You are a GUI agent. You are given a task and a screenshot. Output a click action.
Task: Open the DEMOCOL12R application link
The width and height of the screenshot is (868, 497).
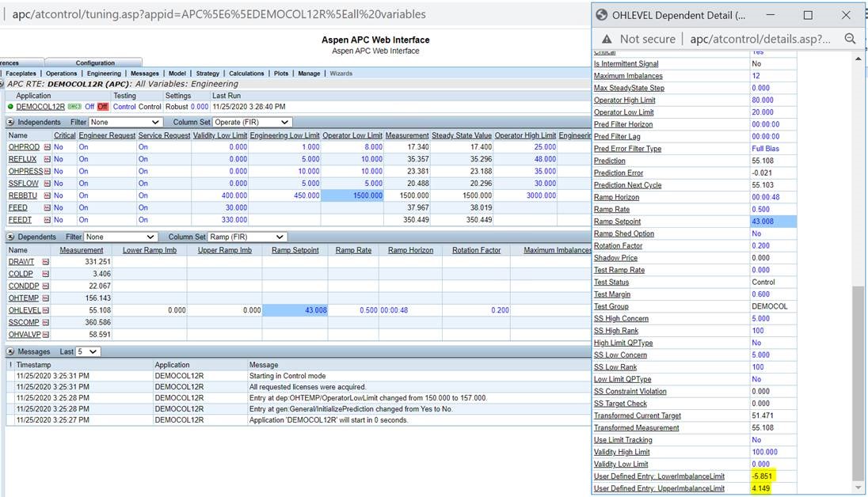coord(40,107)
